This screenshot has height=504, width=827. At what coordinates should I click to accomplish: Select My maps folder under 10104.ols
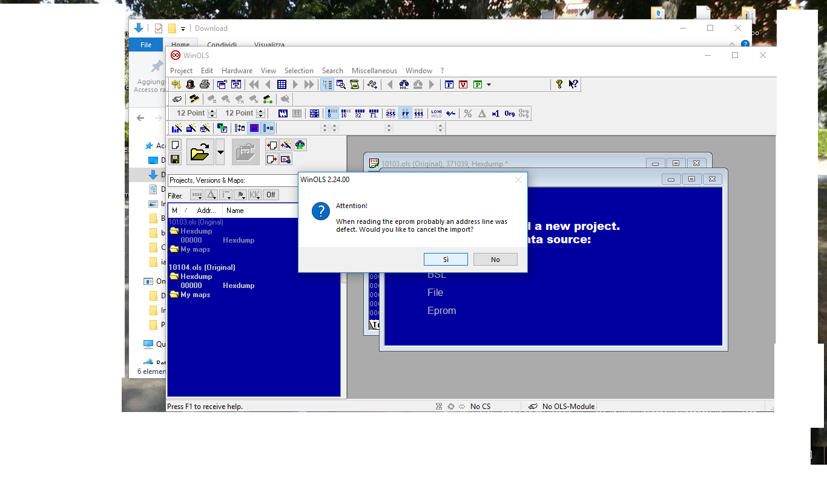[195, 295]
